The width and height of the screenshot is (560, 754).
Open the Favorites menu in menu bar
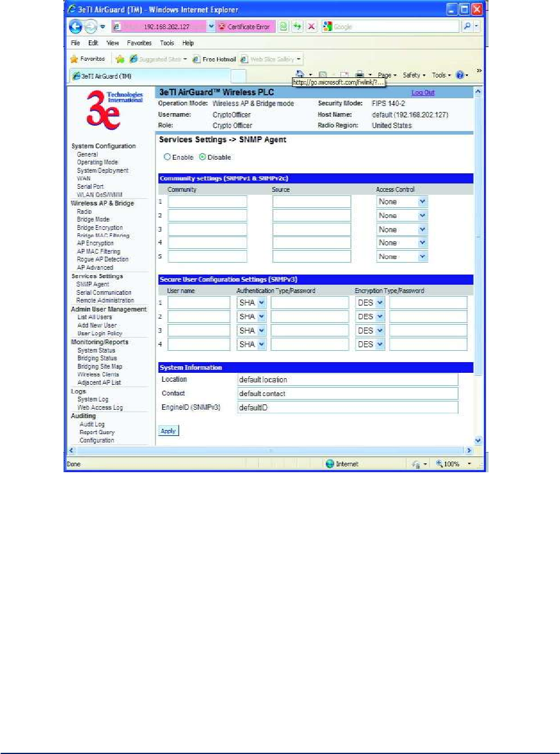(139, 43)
